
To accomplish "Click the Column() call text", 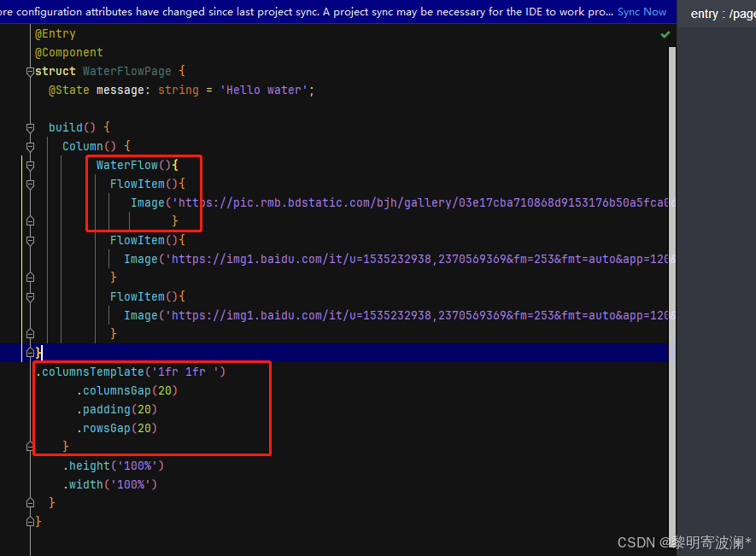I will tap(89, 147).
